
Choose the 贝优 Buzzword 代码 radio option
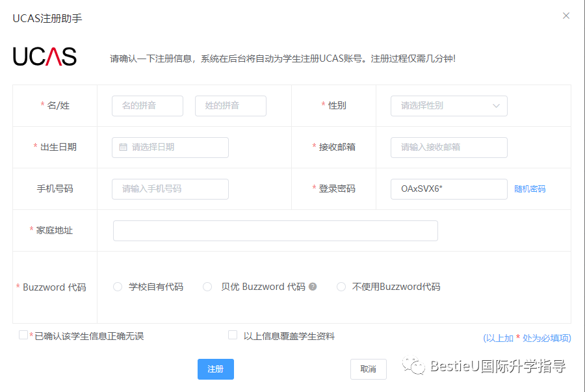(x=207, y=287)
